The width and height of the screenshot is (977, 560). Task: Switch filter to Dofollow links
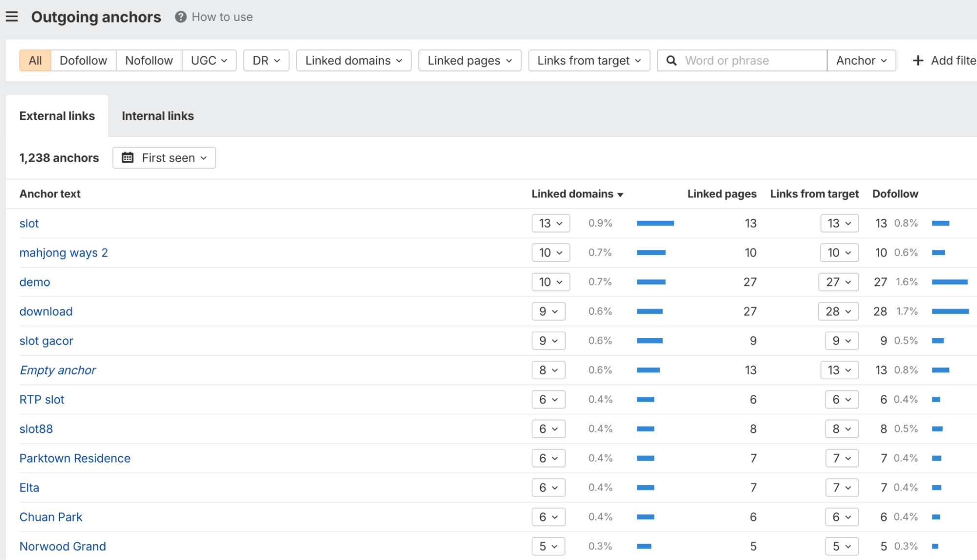pyautogui.click(x=83, y=60)
